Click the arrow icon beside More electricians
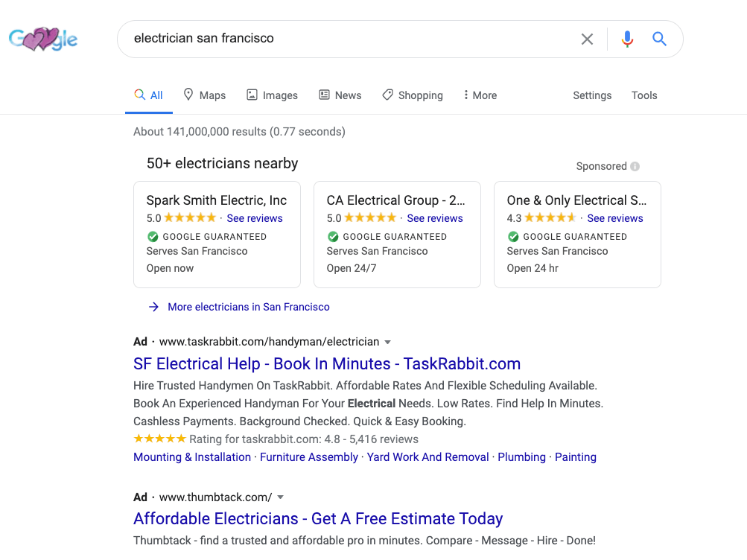The image size is (747, 560). (153, 307)
